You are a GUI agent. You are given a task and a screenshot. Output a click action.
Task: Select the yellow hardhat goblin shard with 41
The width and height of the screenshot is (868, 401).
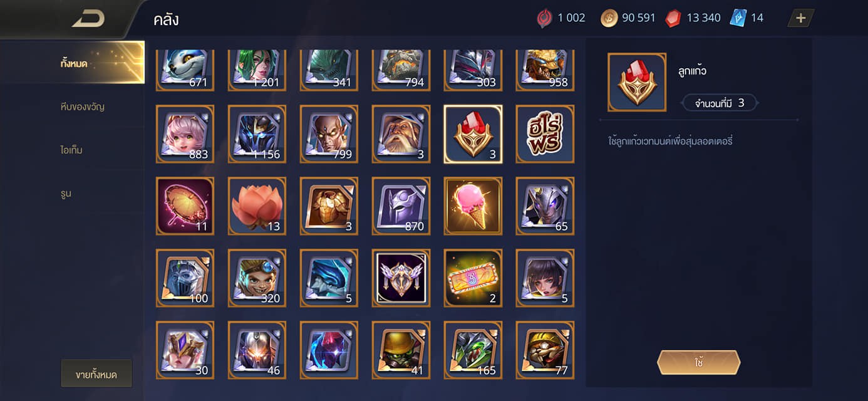[x=401, y=350]
